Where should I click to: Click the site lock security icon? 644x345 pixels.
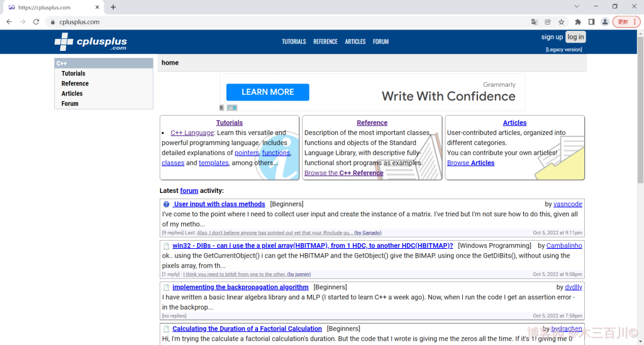point(53,22)
